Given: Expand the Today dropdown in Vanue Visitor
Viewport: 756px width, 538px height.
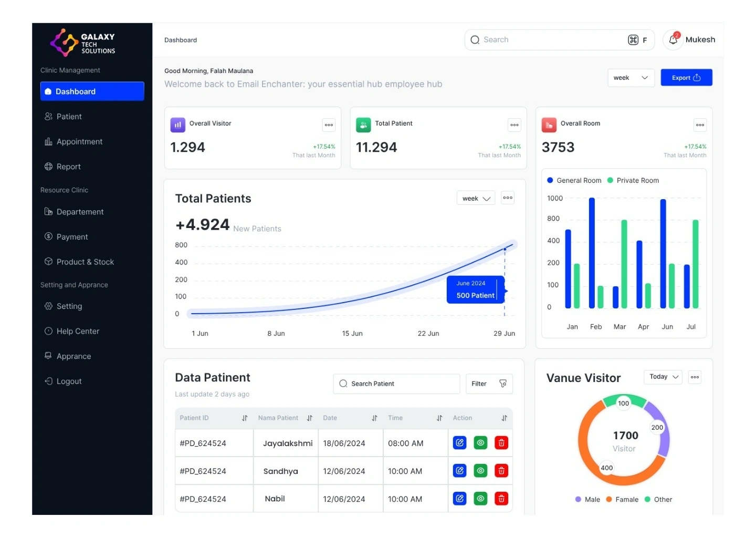Looking at the screenshot, I should tap(663, 377).
